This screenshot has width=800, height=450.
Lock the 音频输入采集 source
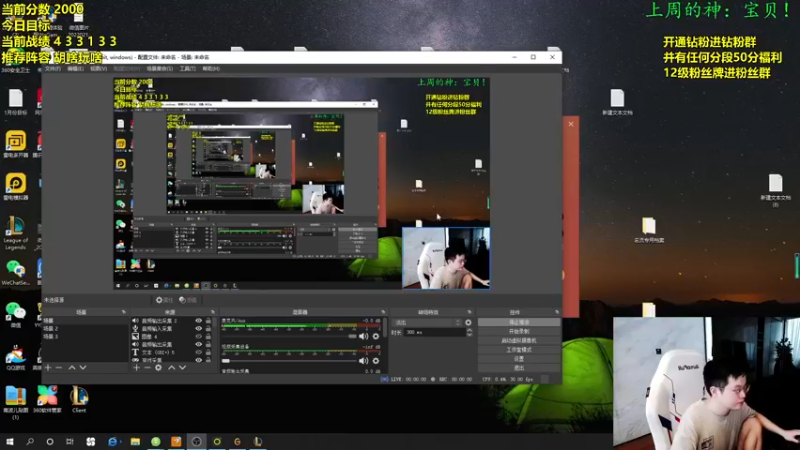[x=208, y=329]
